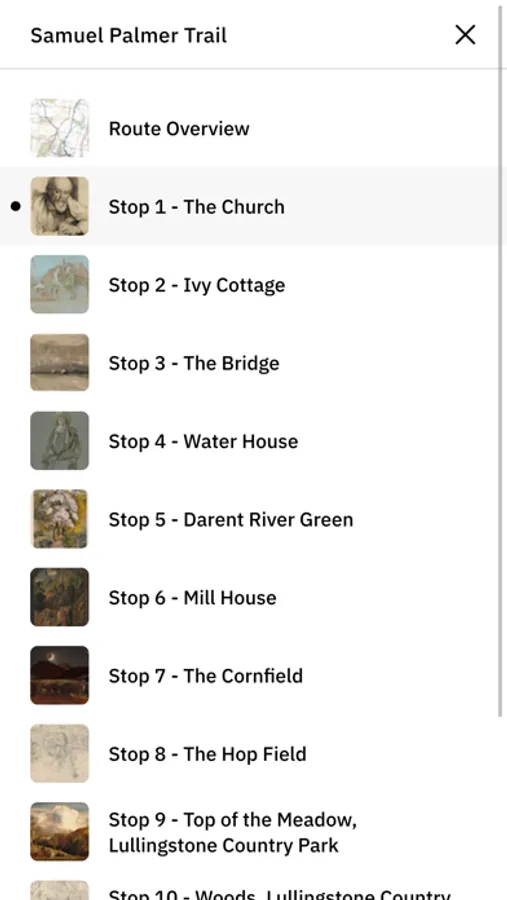Viewport: 507px width, 900px height.
Task: Click the Mill House dark painting thumbnail
Action: (x=60, y=597)
